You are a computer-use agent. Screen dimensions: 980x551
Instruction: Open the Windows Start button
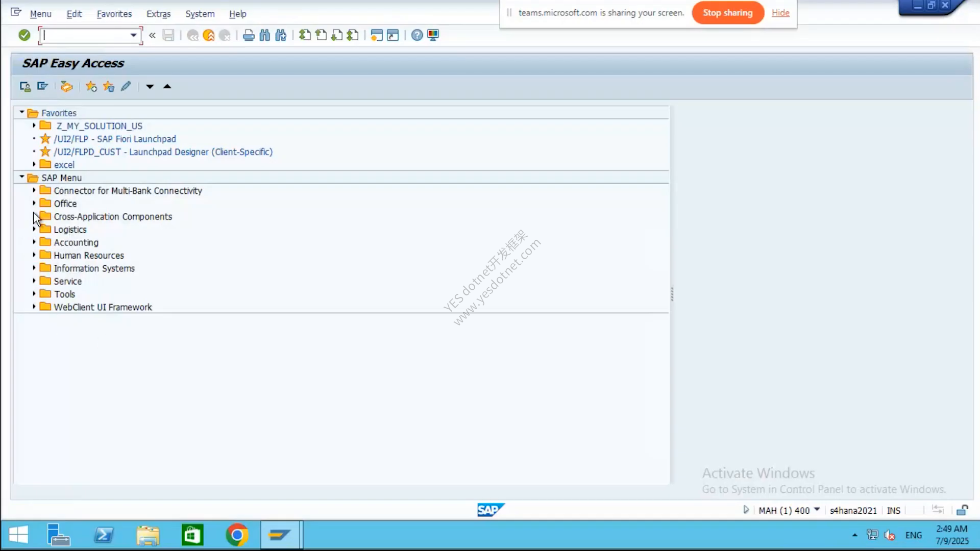click(19, 535)
